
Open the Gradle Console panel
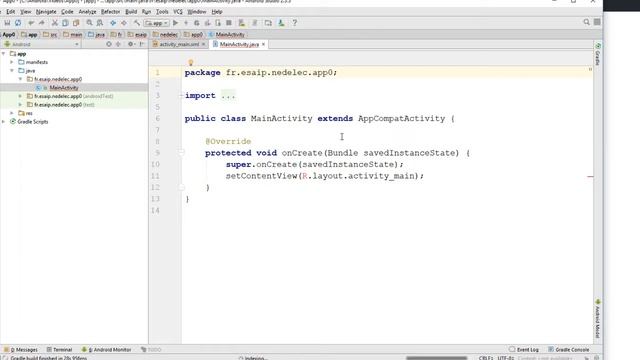[x=569, y=350]
